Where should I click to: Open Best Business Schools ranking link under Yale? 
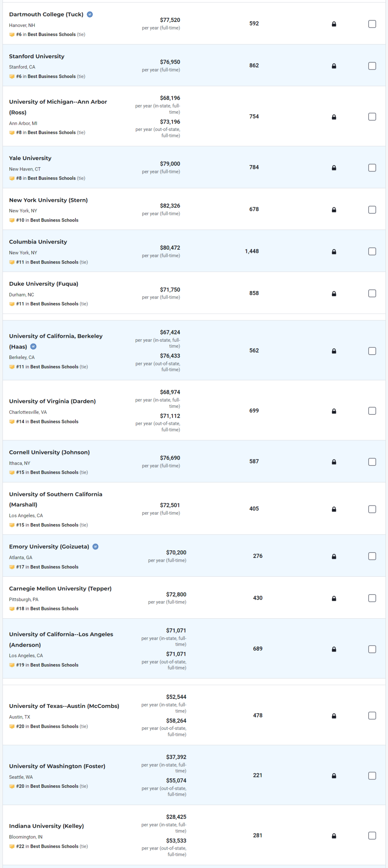[52, 178]
